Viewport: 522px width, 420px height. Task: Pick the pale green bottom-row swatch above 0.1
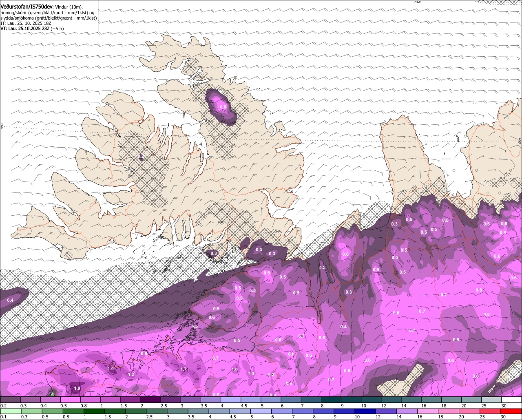pos(11,411)
